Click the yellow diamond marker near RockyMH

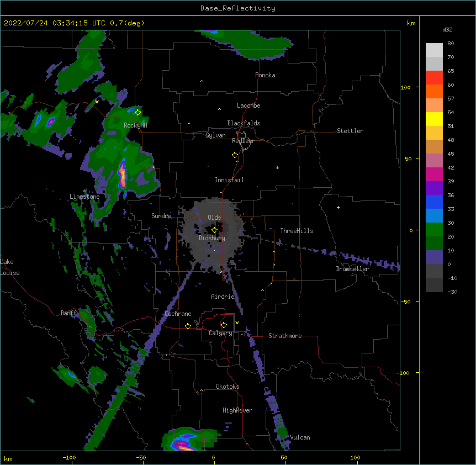(x=138, y=113)
